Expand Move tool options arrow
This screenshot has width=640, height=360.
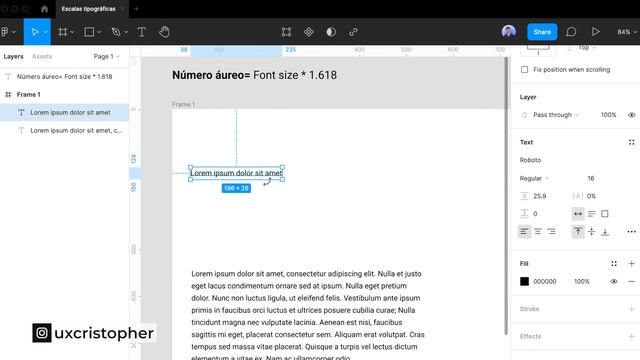[45, 32]
